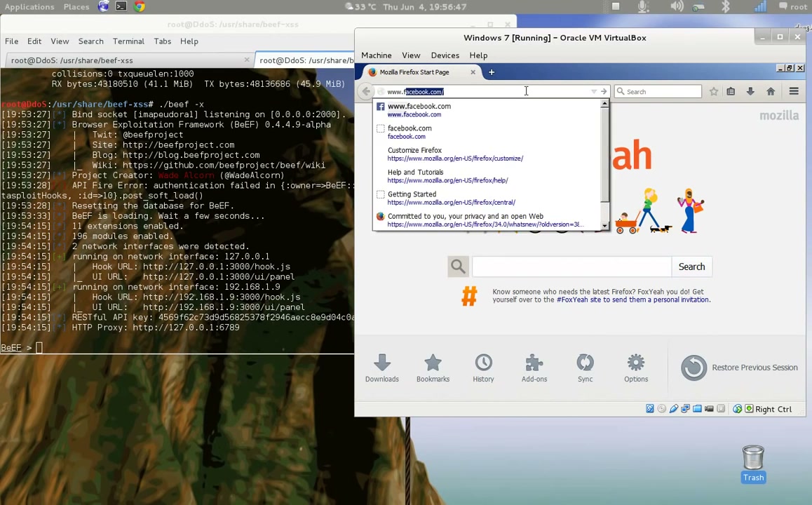Image resolution: width=812 pixels, height=505 pixels.
Task: Open the Add-ons puzzle piece shortcut
Action: point(534,368)
